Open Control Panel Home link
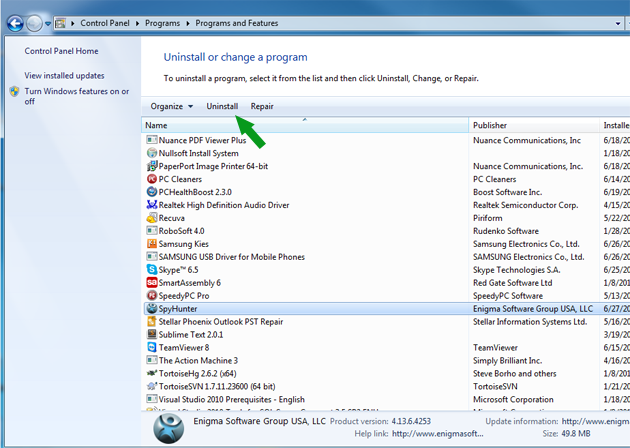The width and height of the screenshot is (630, 448). tap(61, 51)
